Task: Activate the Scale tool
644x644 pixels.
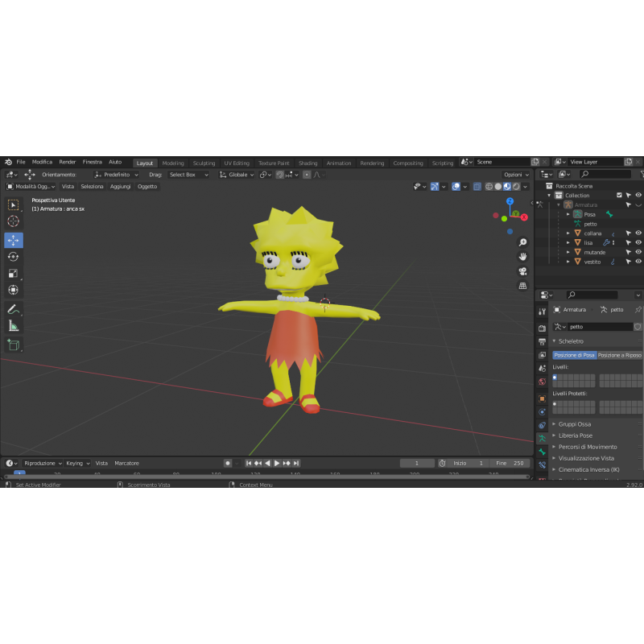Action: pos(13,273)
